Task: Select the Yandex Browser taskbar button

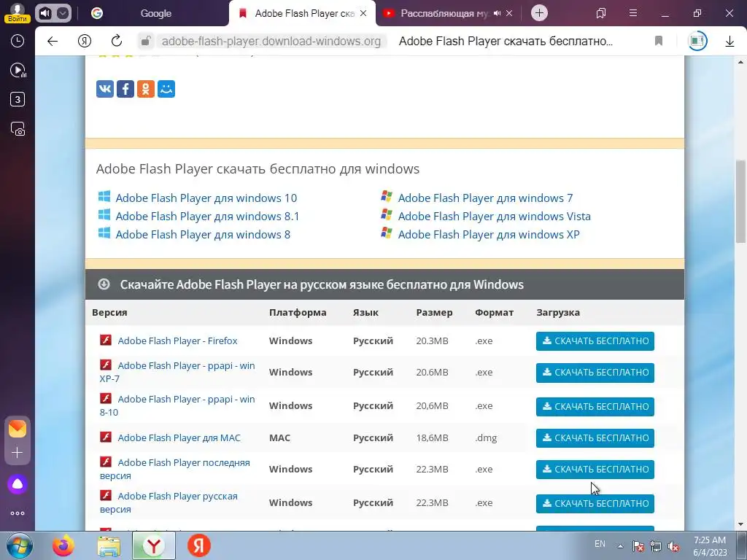Action: click(154, 545)
